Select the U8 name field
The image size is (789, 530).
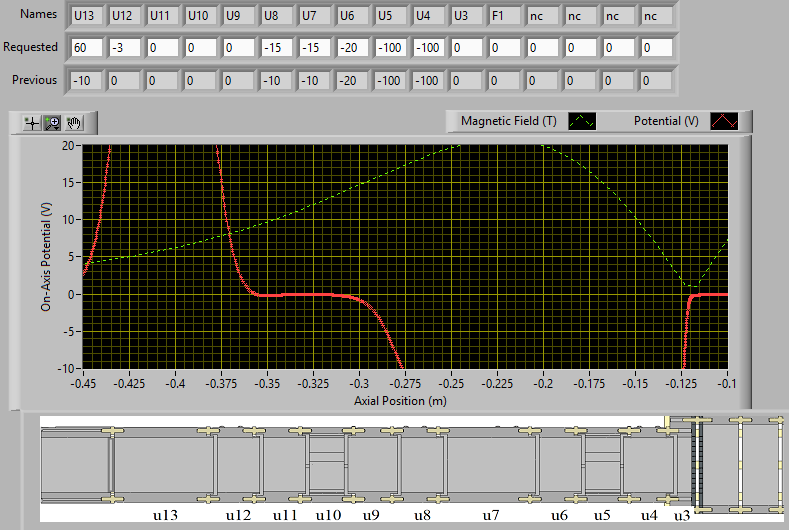click(277, 16)
